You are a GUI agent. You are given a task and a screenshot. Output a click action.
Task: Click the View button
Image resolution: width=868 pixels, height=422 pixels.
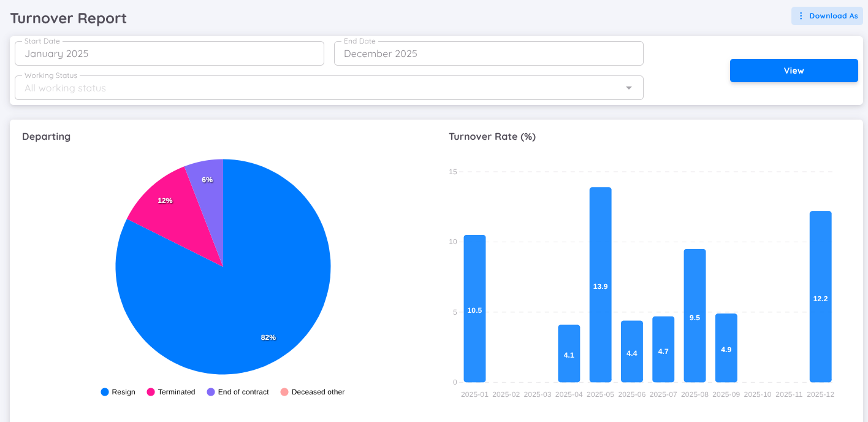(x=793, y=71)
